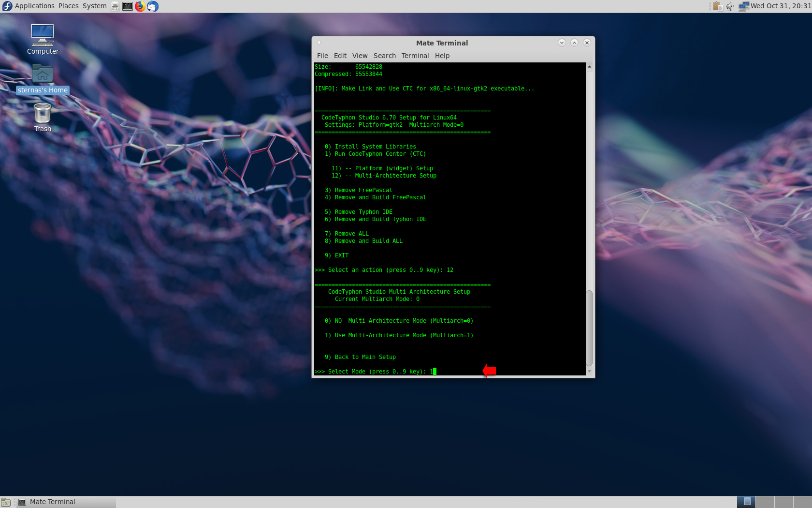Click the terminal window menu dot icon
The width and height of the screenshot is (812, 508).
(x=319, y=43)
